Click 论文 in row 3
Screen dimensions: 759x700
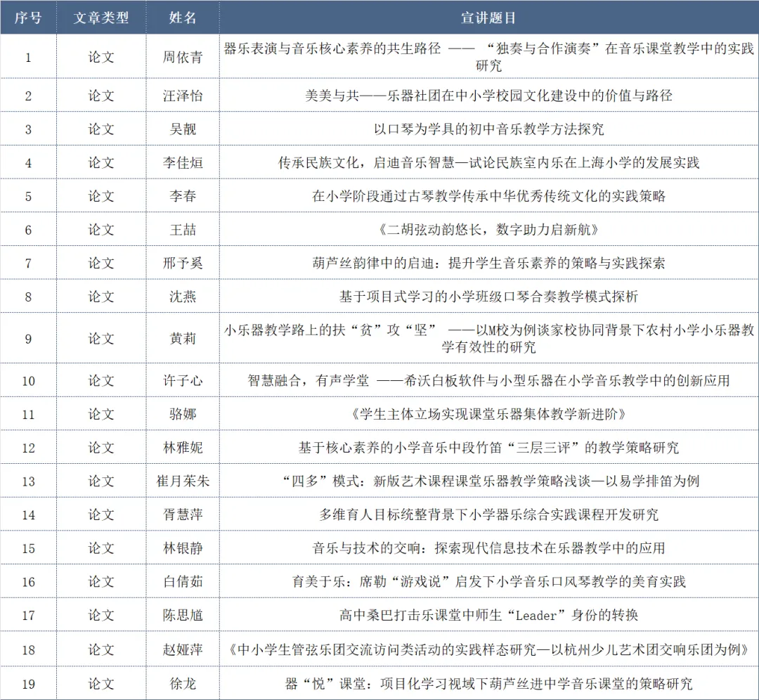(101, 129)
